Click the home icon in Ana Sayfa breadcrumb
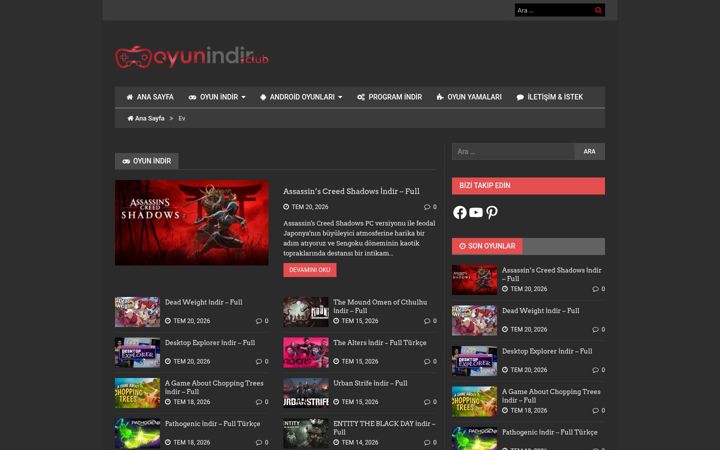Viewport: 720px width, 450px height. click(x=130, y=118)
